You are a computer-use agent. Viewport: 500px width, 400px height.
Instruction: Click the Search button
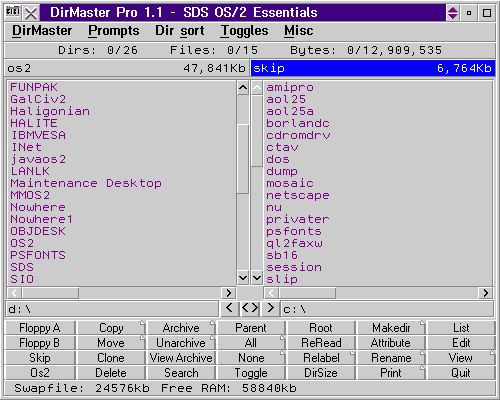[181, 373]
